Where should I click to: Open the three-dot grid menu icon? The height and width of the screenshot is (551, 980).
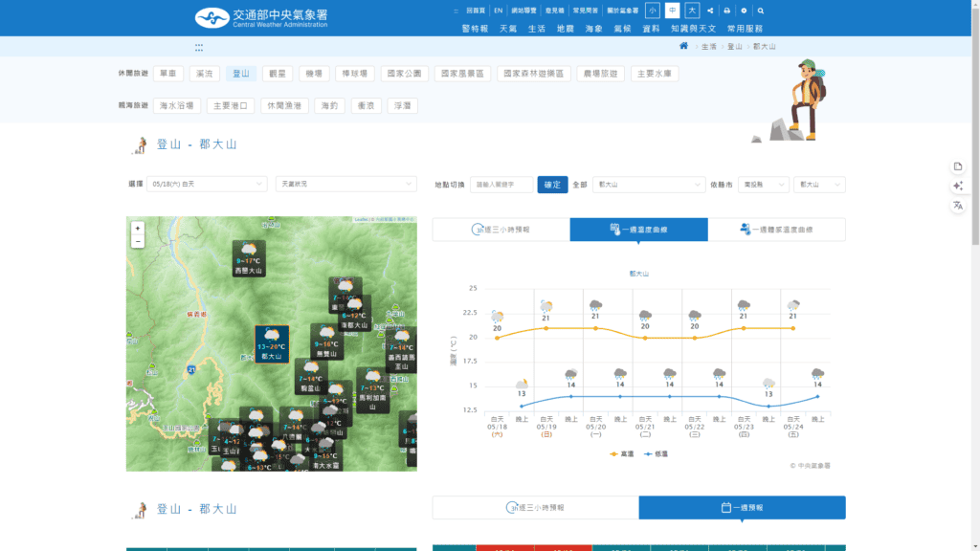pyautogui.click(x=199, y=47)
